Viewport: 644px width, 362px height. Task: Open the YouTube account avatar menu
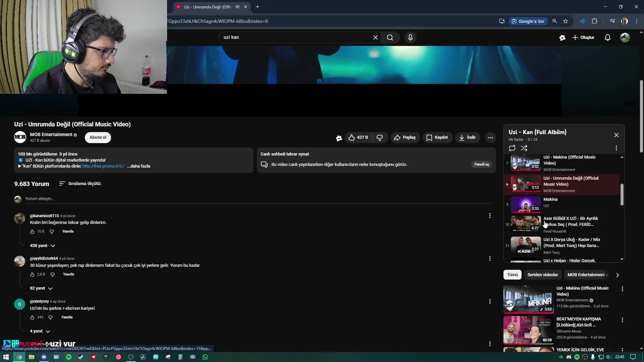point(625,37)
